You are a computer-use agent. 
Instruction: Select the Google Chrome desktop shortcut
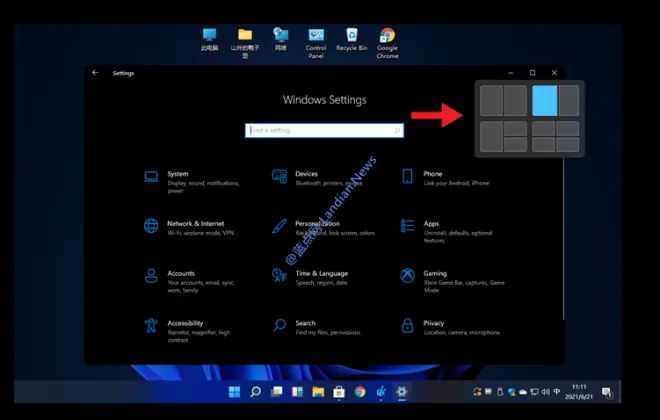(x=387, y=43)
